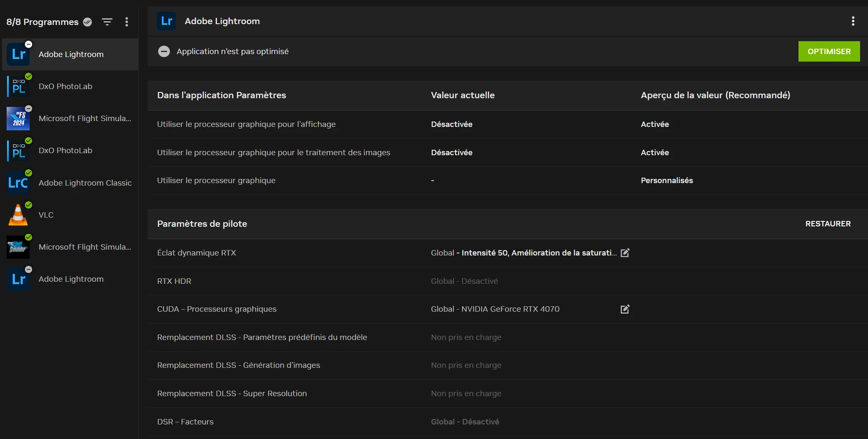Select VLC cone icon
The height and width of the screenshot is (439, 868).
18,215
